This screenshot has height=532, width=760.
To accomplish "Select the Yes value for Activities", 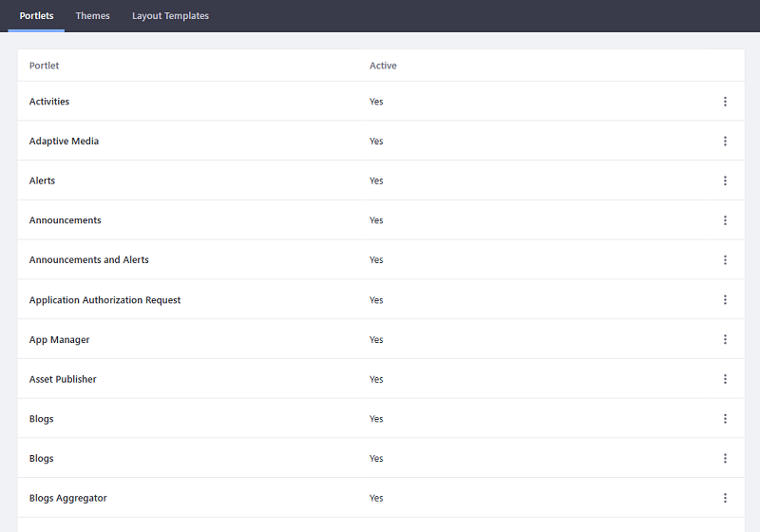I will click(x=376, y=102).
